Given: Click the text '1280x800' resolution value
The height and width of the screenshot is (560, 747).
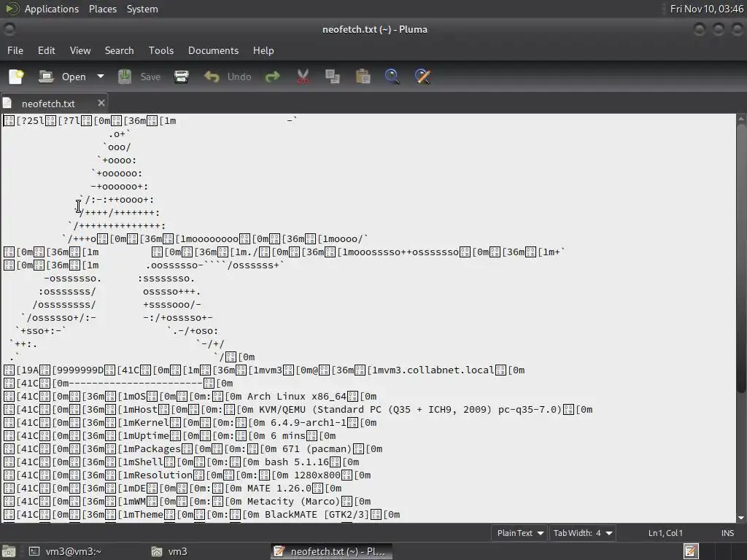Looking at the screenshot, I should coord(317,475).
